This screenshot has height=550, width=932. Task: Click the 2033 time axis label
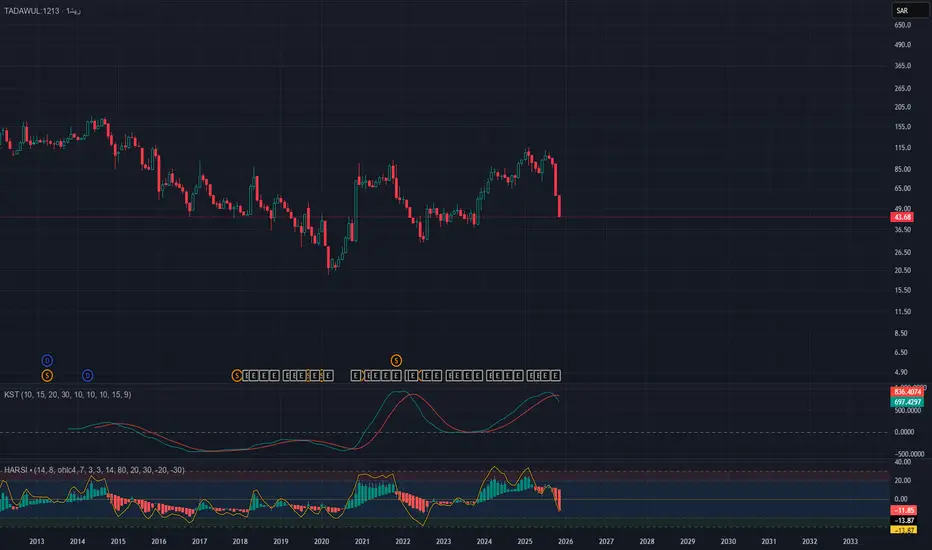coord(850,541)
